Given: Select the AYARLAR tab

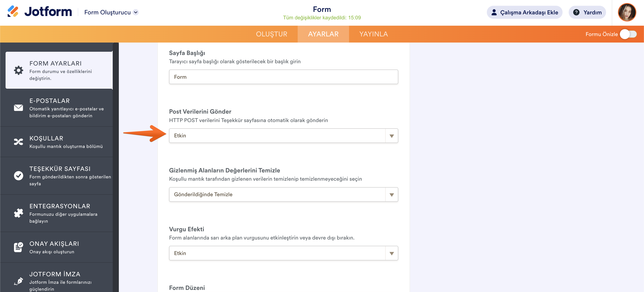Looking at the screenshot, I should click(323, 34).
